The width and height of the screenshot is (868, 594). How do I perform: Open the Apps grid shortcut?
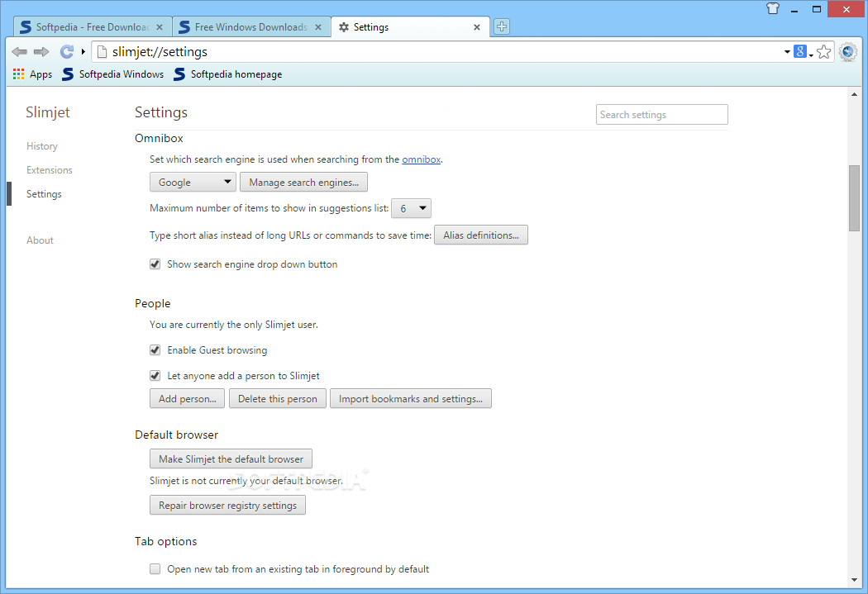(32, 74)
